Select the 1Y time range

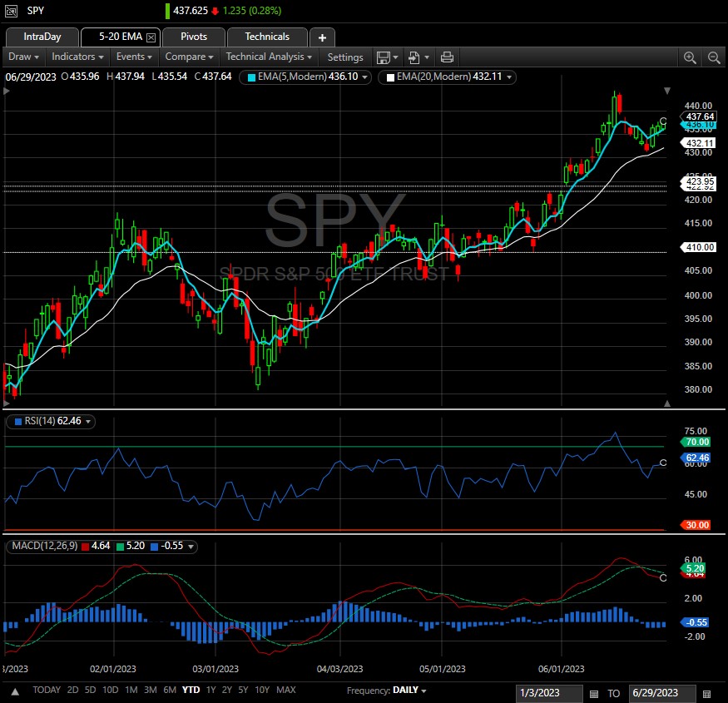(x=210, y=690)
